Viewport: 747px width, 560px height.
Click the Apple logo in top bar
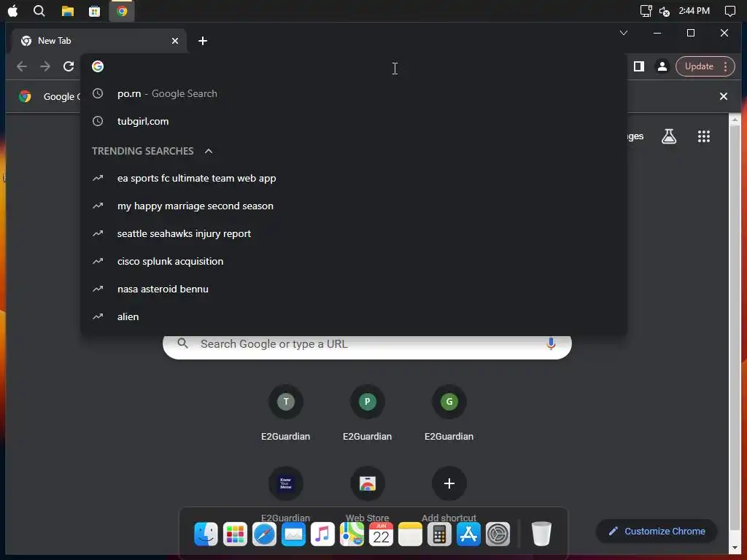click(13, 11)
